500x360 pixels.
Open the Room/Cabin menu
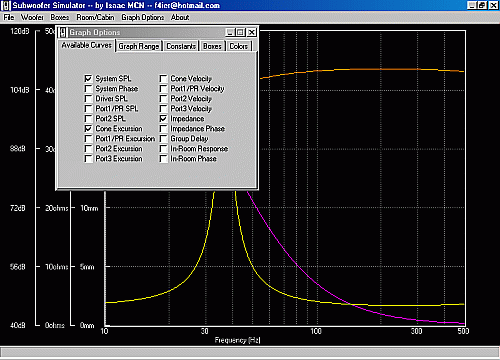pyautogui.click(x=95, y=17)
